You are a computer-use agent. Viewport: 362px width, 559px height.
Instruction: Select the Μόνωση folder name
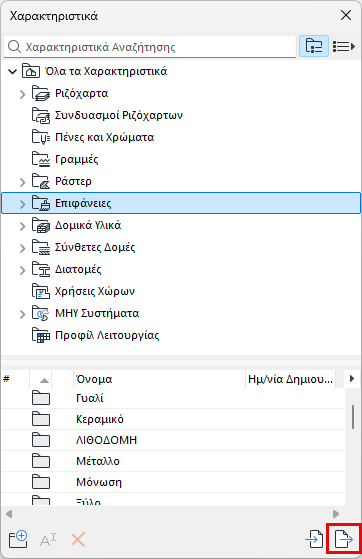point(99,482)
